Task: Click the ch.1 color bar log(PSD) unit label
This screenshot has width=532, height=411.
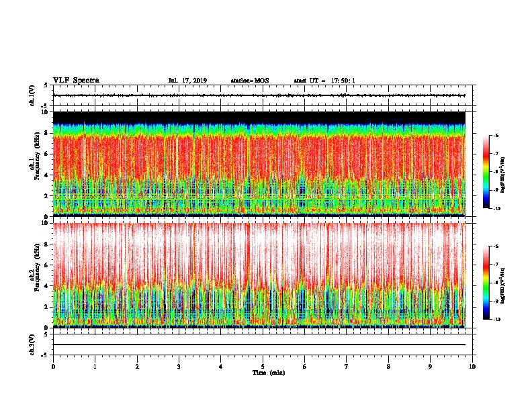Action: 503,175
